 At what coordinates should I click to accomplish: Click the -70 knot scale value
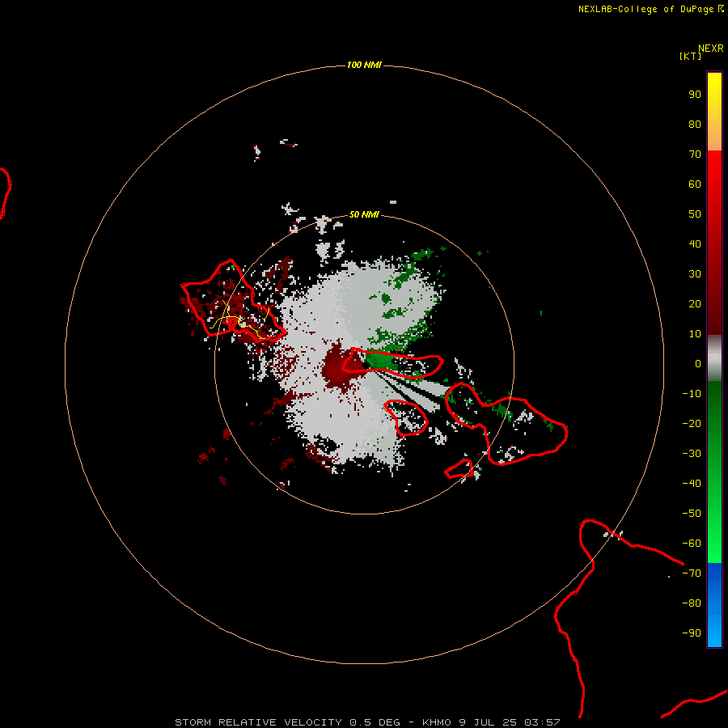(692, 574)
